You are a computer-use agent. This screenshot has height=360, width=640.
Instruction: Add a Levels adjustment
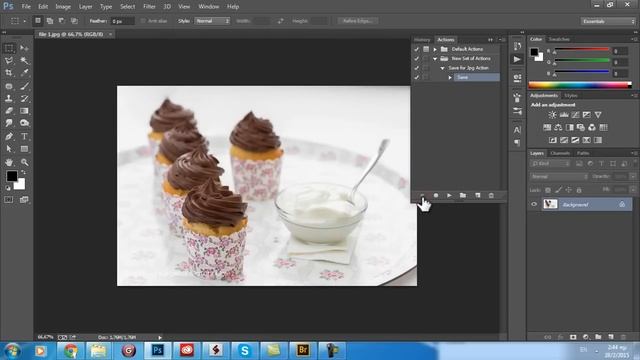click(564, 115)
